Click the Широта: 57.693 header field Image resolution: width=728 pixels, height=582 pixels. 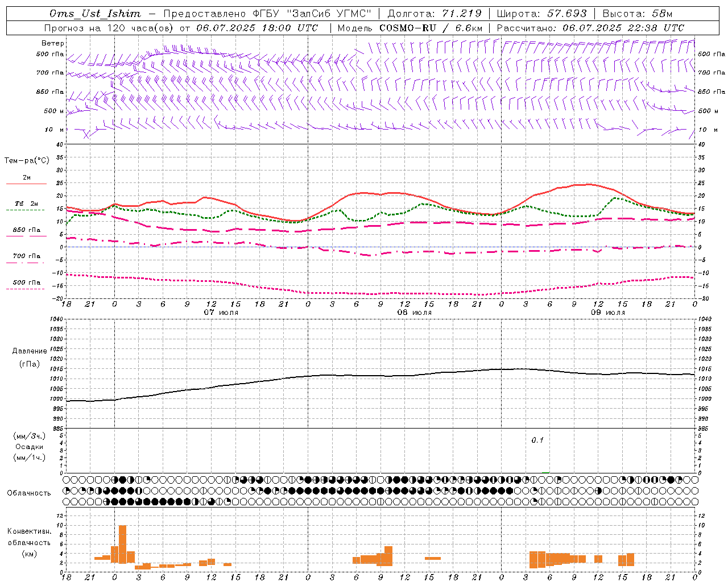tap(542, 14)
